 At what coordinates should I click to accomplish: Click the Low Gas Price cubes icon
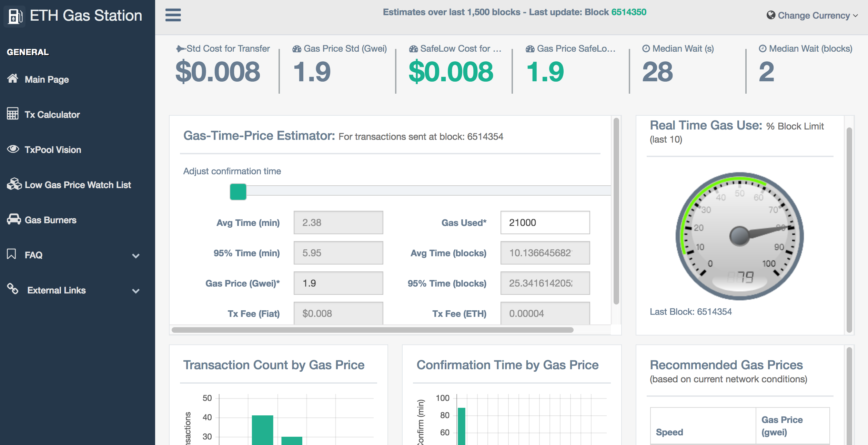14,184
